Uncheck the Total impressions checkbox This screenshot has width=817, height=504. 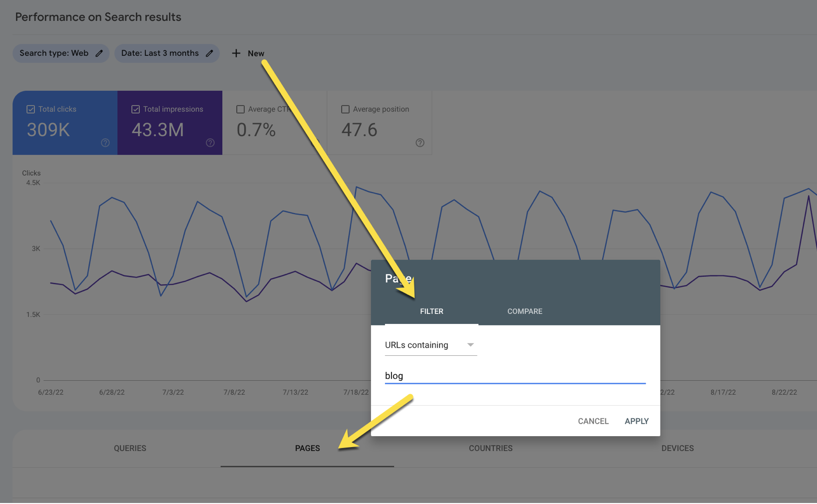click(x=135, y=109)
